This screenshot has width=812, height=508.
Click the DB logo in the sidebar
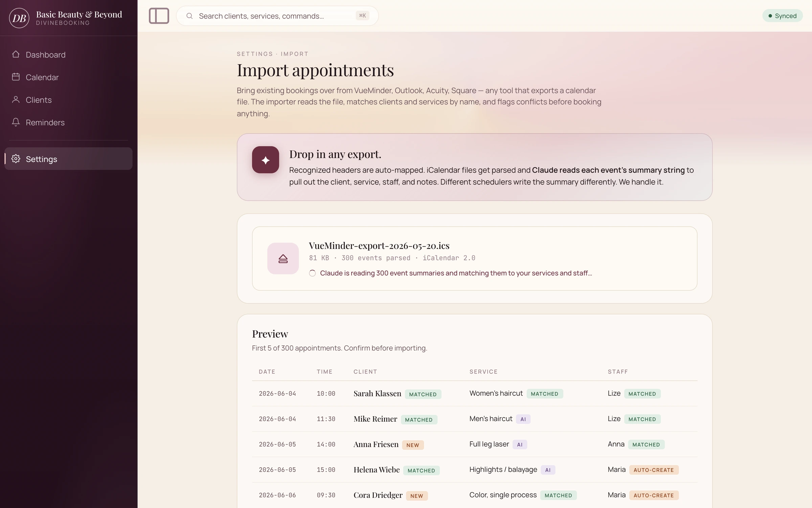(x=19, y=18)
